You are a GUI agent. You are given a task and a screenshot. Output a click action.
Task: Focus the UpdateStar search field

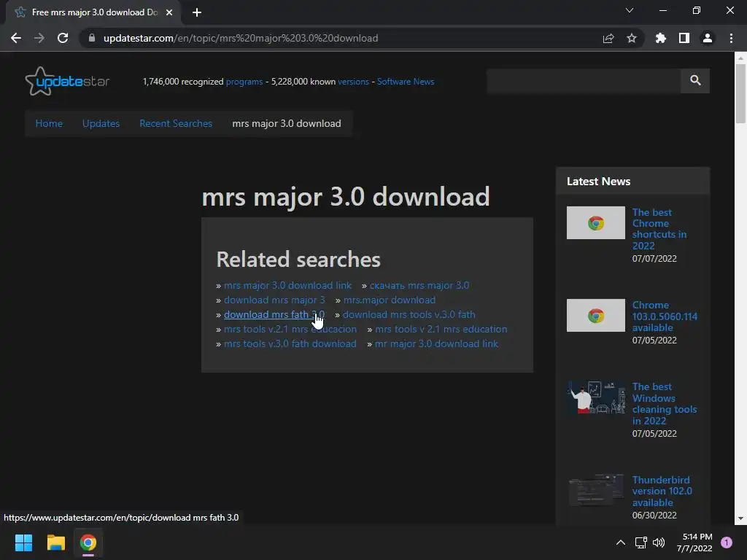[584, 80]
